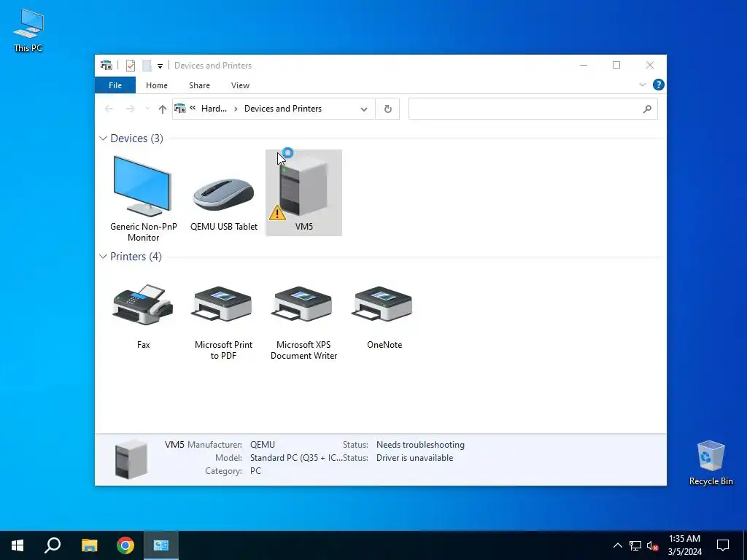
Task: Launch Google Chrome from the taskbar
Action: click(125, 545)
